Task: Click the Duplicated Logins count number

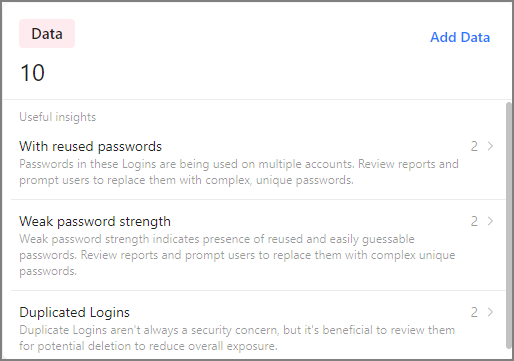Action: tap(474, 312)
